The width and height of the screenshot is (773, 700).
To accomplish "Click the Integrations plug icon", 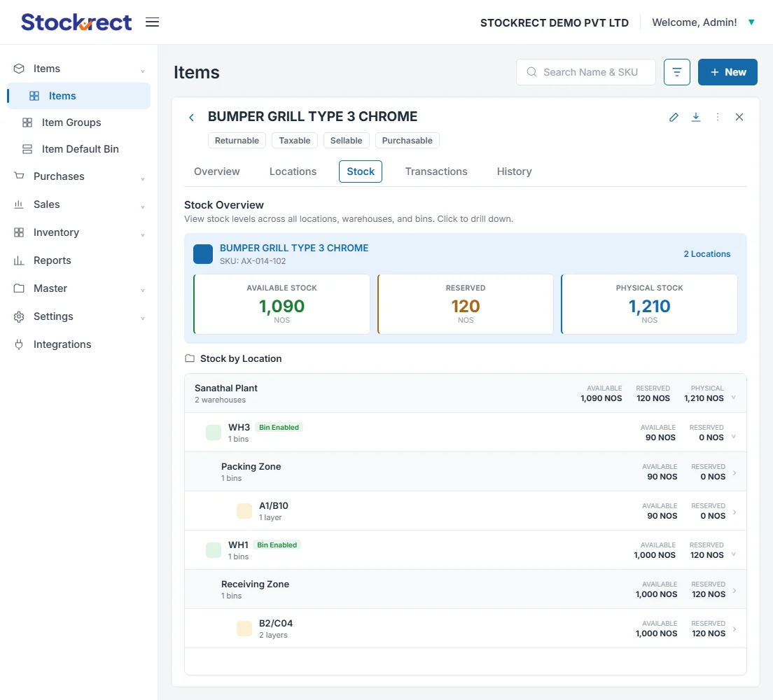I will pyautogui.click(x=19, y=344).
